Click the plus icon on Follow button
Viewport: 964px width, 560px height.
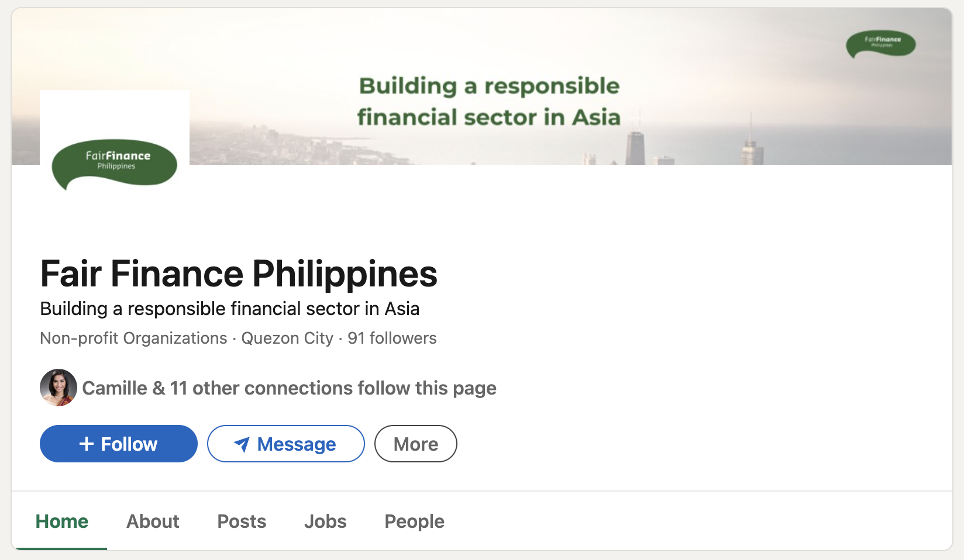87,444
